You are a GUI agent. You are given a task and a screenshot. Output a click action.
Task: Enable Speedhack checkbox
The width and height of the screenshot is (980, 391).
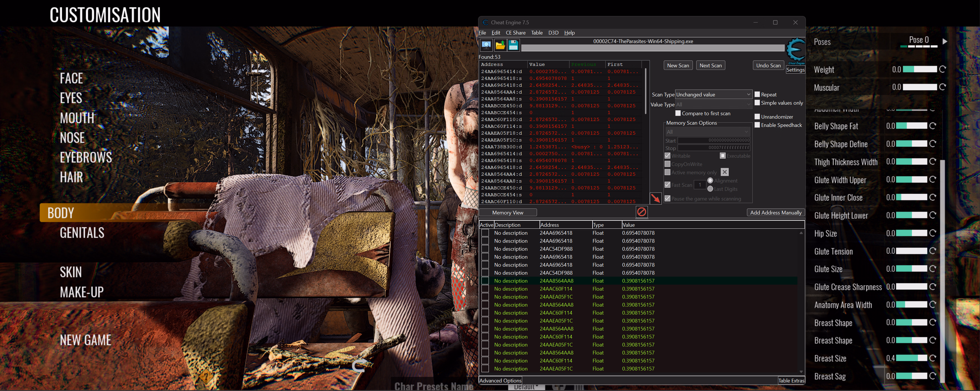[757, 125]
